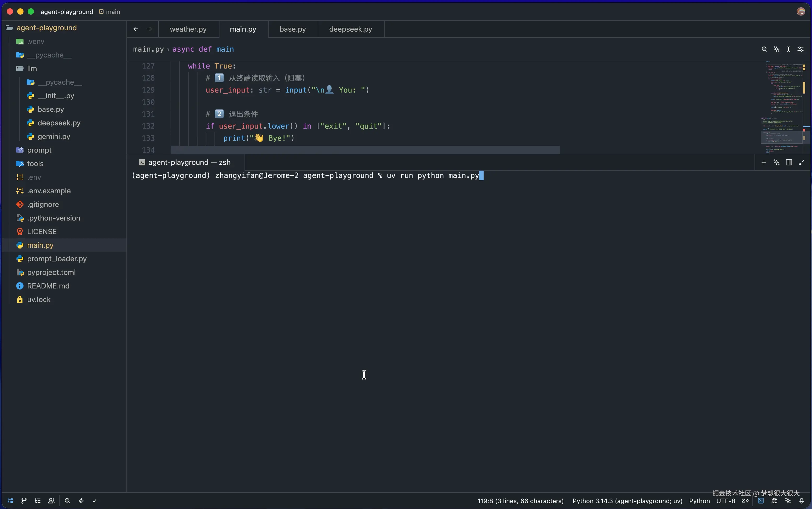Toggle the project panel in status bar
Viewport: 812px width, 509px height.
(x=10, y=501)
